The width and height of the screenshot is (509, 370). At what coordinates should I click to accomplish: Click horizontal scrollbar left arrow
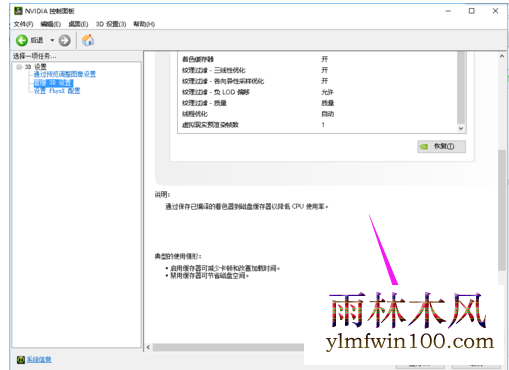(x=148, y=347)
